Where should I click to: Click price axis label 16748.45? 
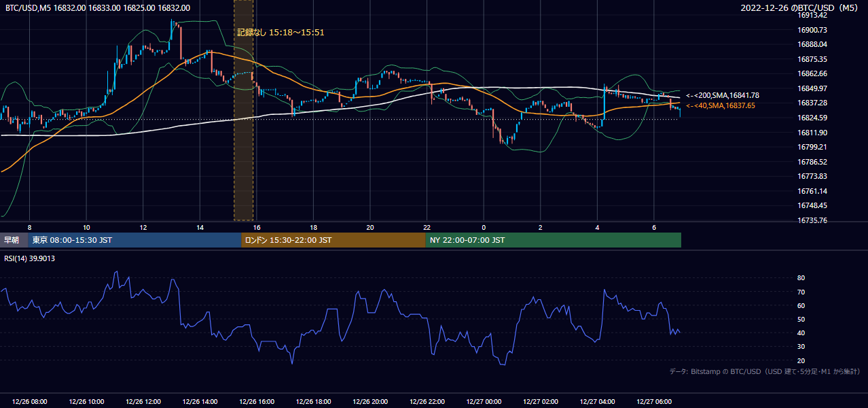[x=812, y=205]
